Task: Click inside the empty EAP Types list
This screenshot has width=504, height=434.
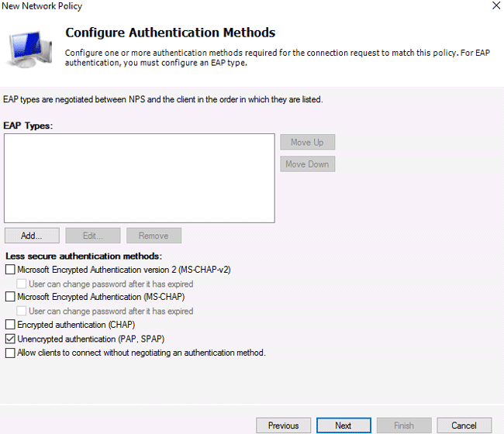Action: [x=140, y=178]
